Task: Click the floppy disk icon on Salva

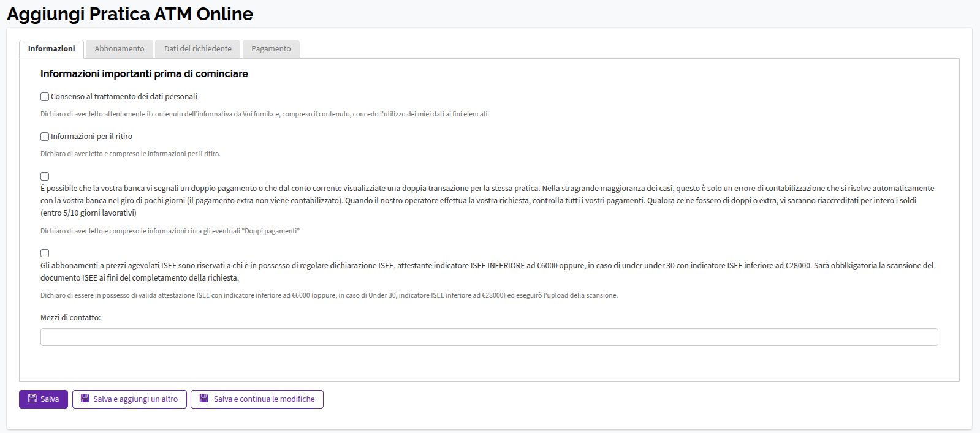Action: pos(32,399)
